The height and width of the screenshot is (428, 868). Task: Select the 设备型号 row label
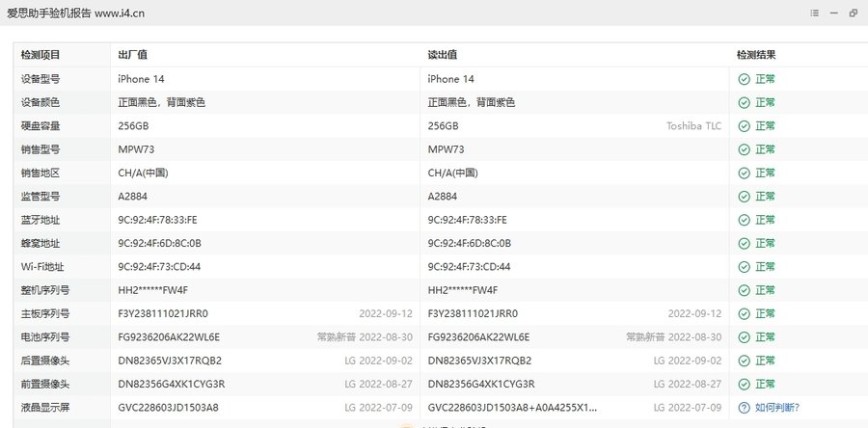coord(41,79)
